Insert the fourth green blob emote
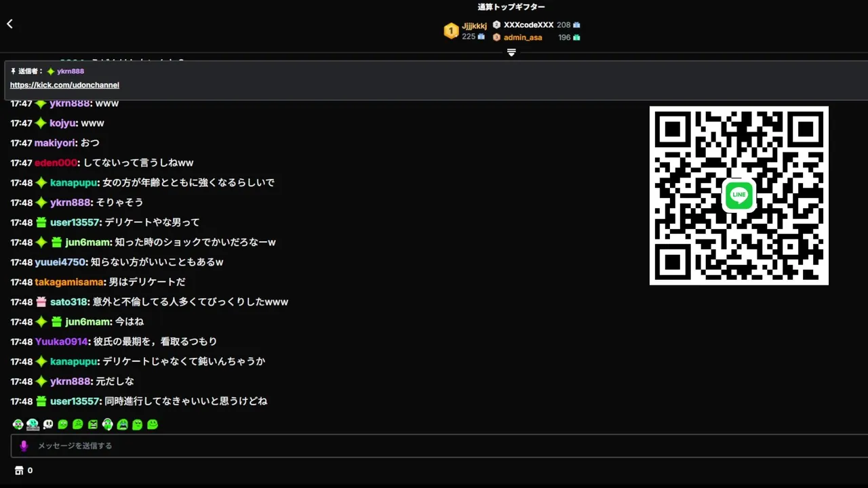The height and width of the screenshot is (488, 868). pyautogui.click(x=63, y=424)
